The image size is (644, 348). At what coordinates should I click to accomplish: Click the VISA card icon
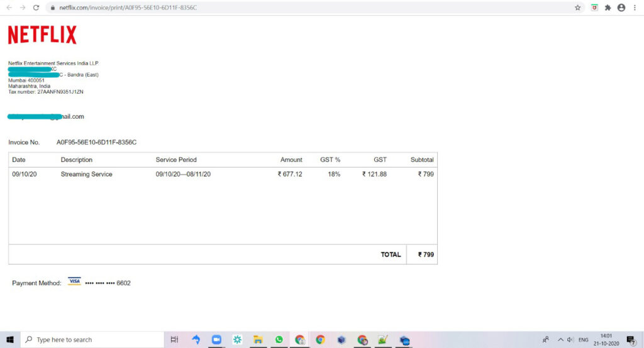point(74,281)
